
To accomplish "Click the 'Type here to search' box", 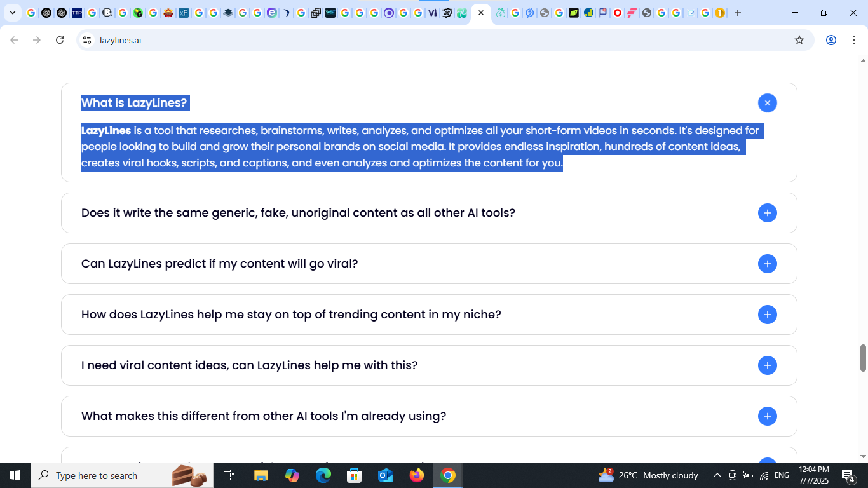I will coord(122,475).
